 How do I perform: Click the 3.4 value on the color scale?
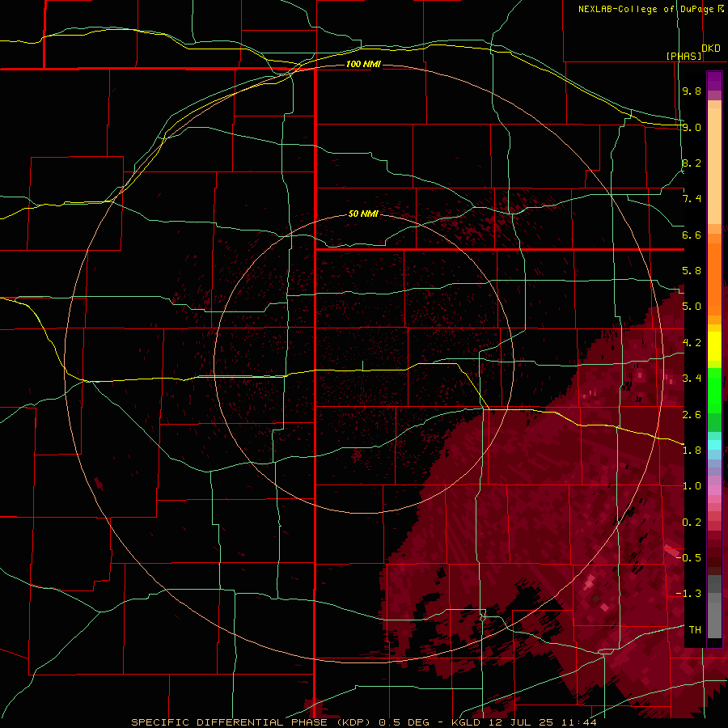692,379
